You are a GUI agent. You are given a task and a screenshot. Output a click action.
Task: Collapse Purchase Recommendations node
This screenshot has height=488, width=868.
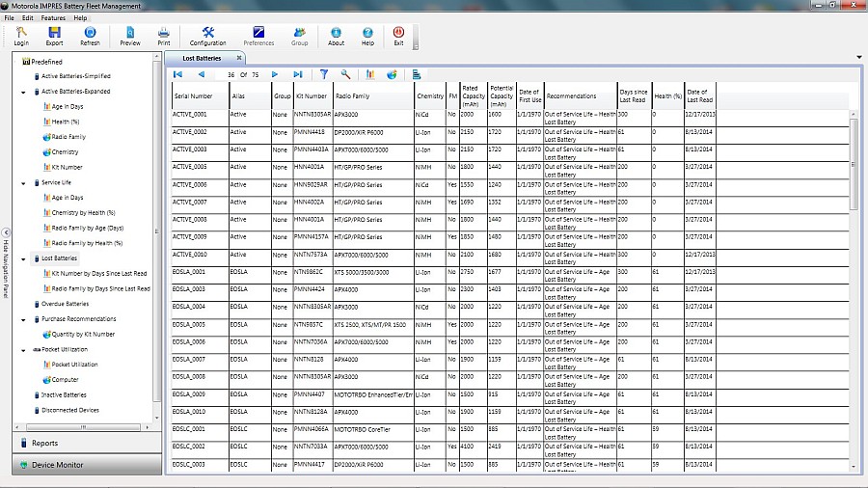23,320
